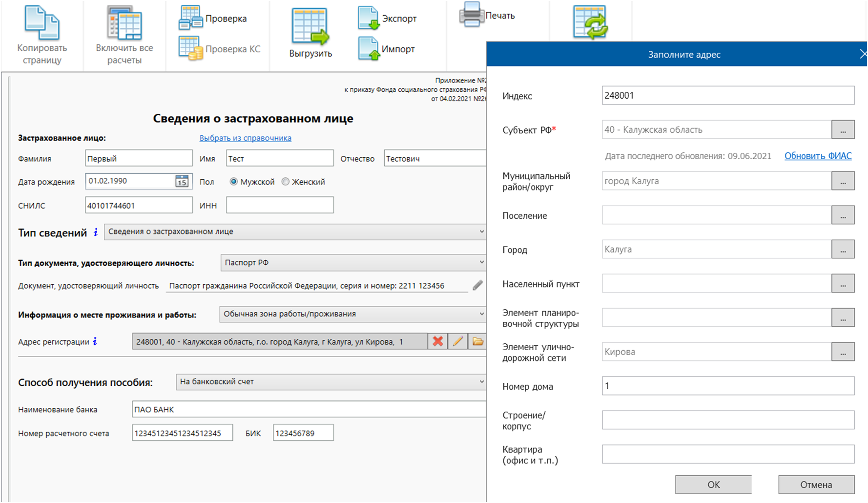Screen dimensions: 868x503
Task: Expand the Способ получения пособия dropdown
Action: 481,382
